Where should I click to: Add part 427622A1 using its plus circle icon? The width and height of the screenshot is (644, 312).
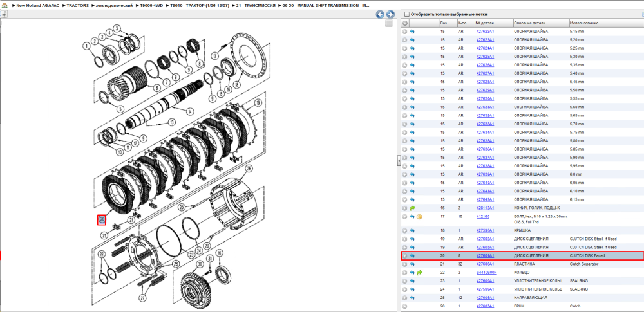pos(405,31)
